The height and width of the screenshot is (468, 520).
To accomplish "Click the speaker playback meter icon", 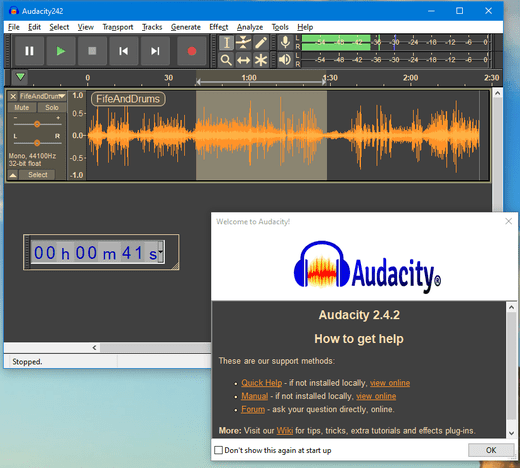I will pyautogui.click(x=285, y=60).
